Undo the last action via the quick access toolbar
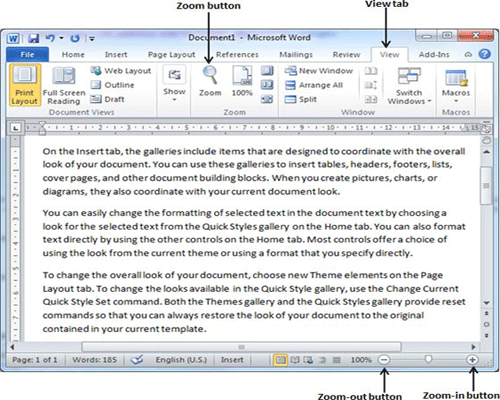This screenshot has height=400, width=500. click(x=50, y=38)
